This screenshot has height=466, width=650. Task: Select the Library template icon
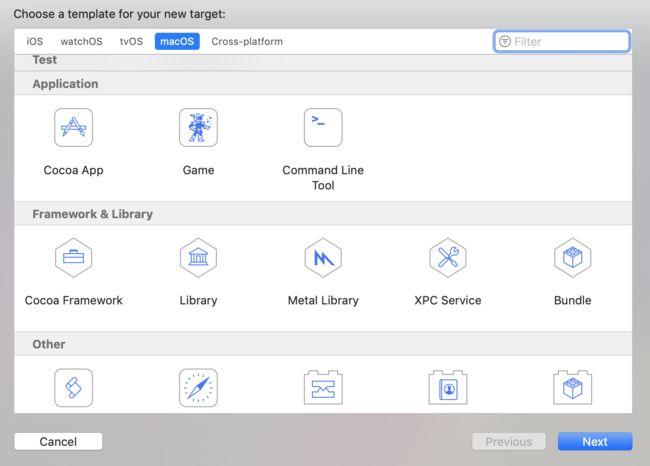pyautogui.click(x=198, y=257)
